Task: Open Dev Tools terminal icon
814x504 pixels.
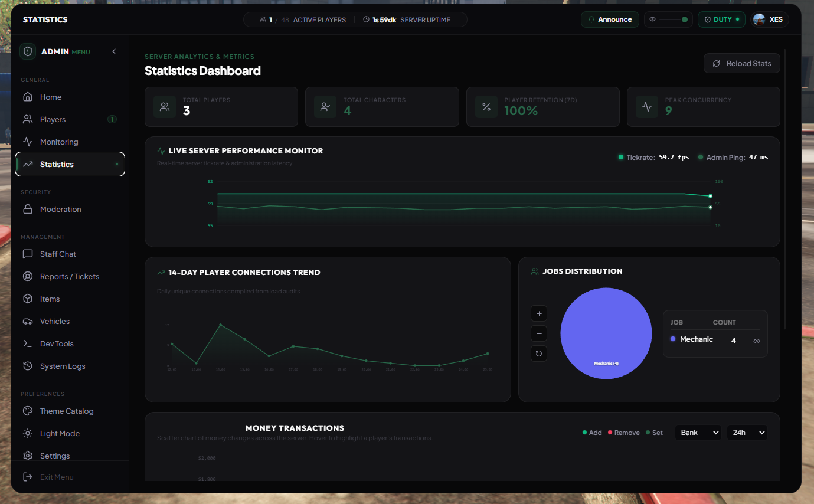Action: tap(27, 344)
